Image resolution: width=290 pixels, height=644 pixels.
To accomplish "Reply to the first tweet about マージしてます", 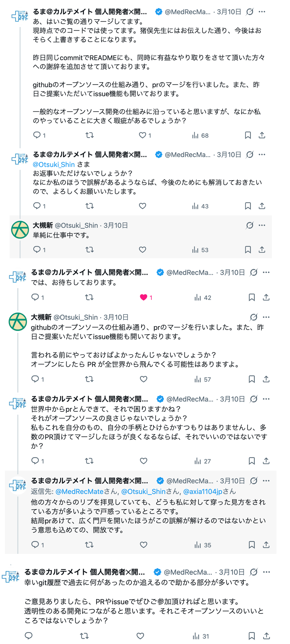I will [x=37, y=135].
